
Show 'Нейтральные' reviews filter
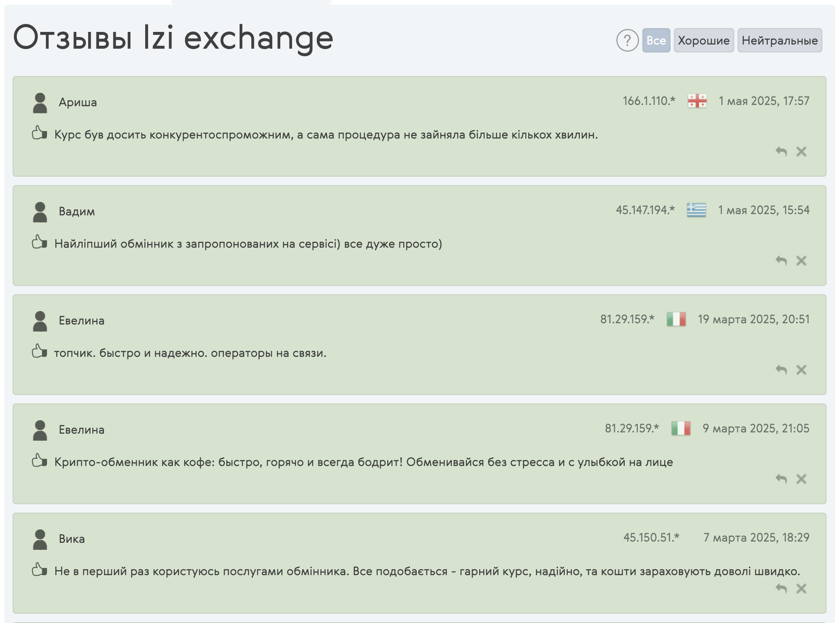coord(779,41)
